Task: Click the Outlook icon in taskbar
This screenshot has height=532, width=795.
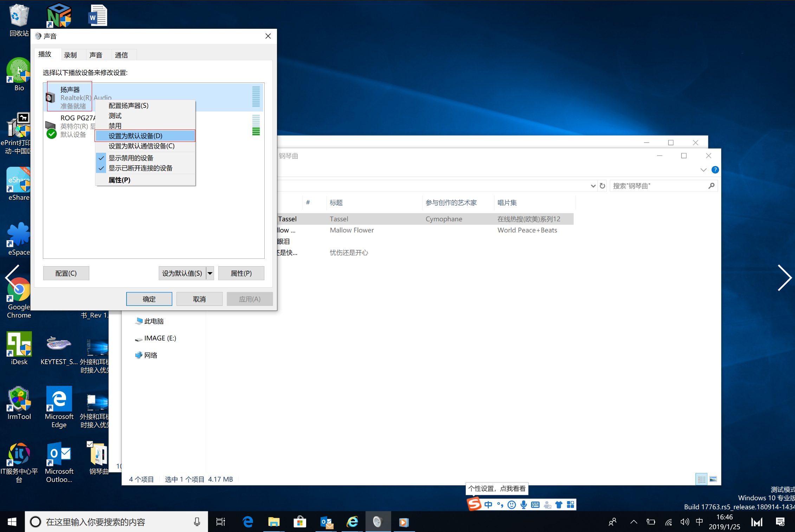Action: pyautogui.click(x=327, y=522)
